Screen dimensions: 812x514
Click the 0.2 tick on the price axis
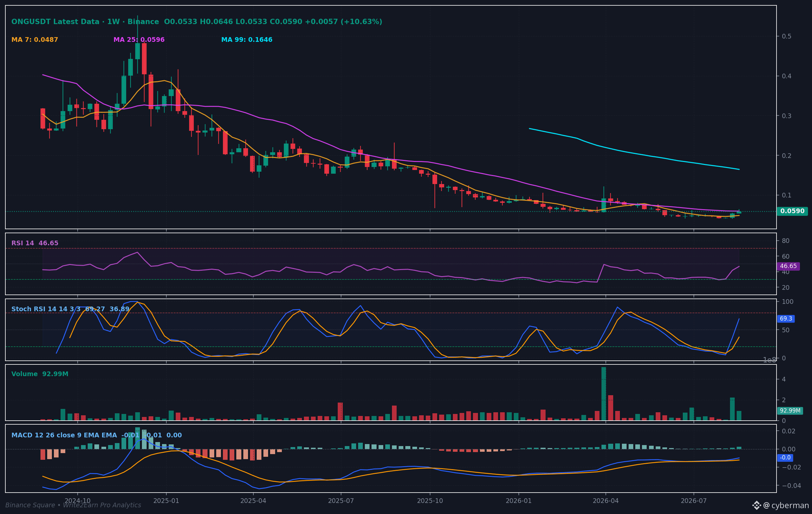(787, 156)
